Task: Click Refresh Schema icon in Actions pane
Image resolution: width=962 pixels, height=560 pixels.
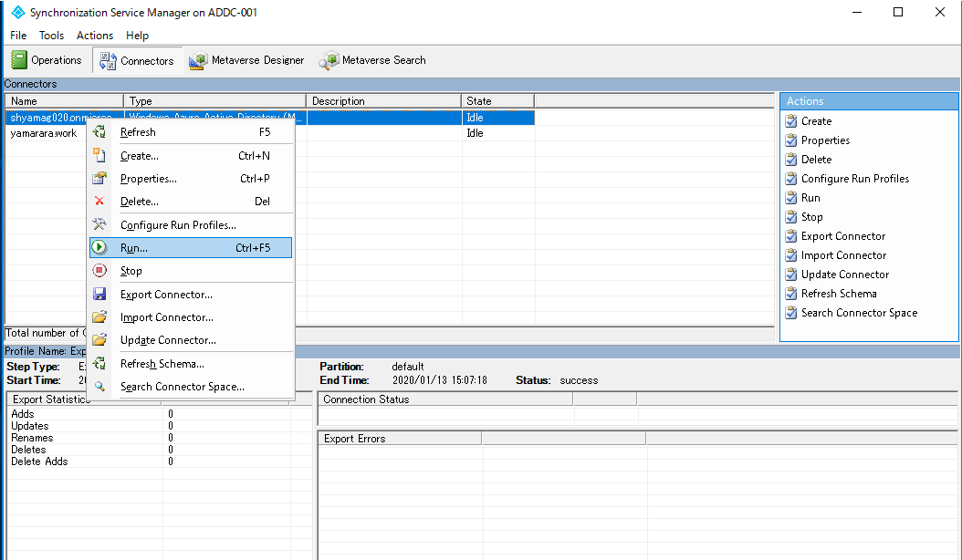Action: point(791,293)
